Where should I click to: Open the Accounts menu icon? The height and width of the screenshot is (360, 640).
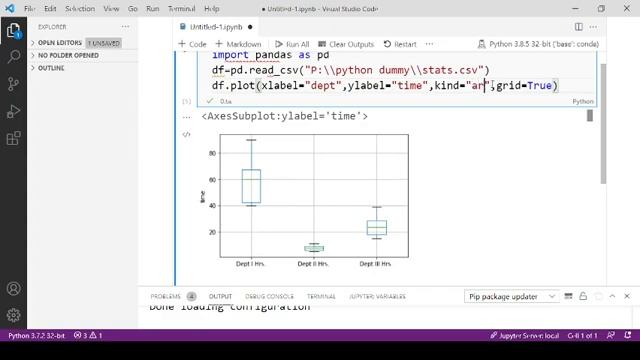13,289
